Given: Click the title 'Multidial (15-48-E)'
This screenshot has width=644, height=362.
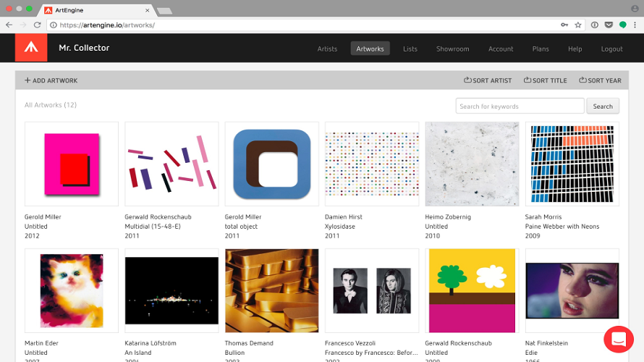Looking at the screenshot, I should click(153, 227).
